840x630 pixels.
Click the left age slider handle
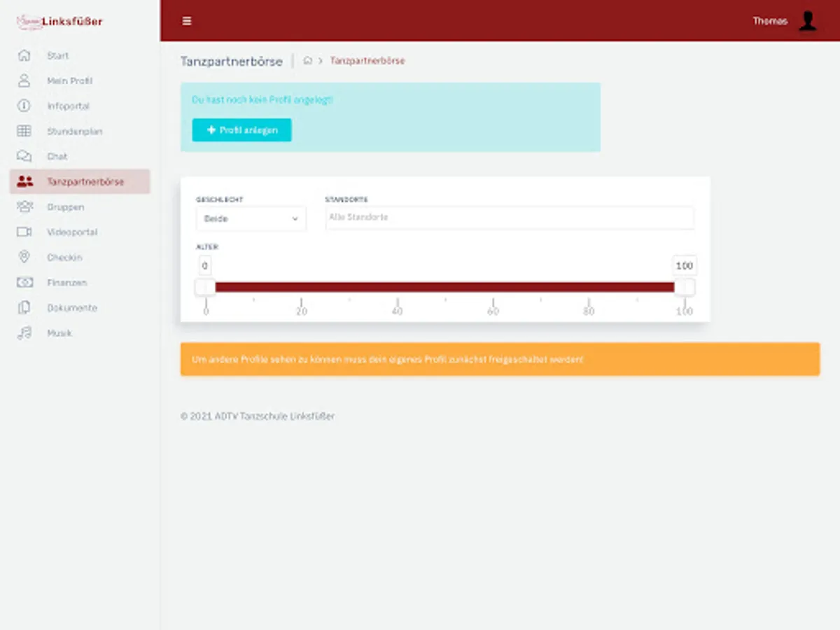pyautogui.click(x=205, y=287)
